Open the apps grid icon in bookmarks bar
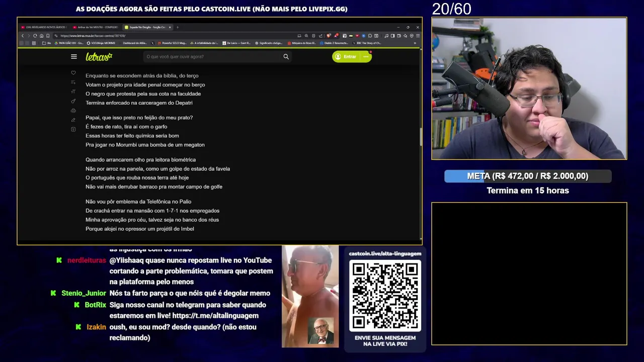Image resolution: width=644 pixels, height=362 pixels. 34,43
